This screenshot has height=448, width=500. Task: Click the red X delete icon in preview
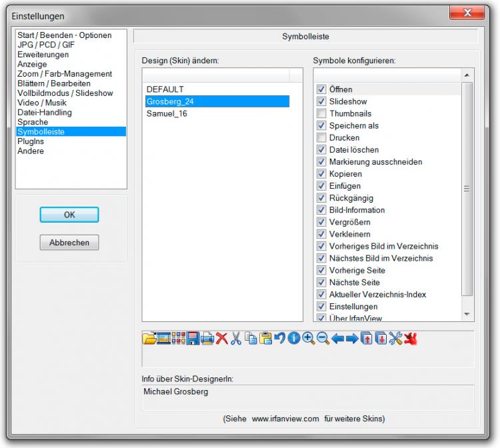click(222, 339)
